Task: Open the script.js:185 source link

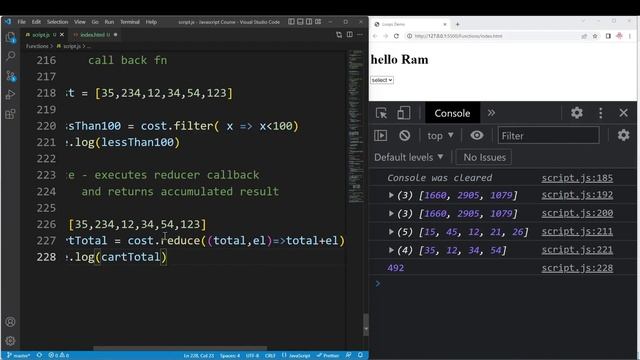Action: (x=577, y=178)
